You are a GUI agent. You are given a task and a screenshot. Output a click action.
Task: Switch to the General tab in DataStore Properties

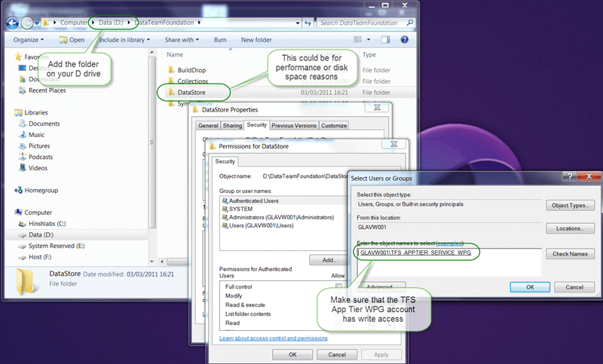point(208,125)
